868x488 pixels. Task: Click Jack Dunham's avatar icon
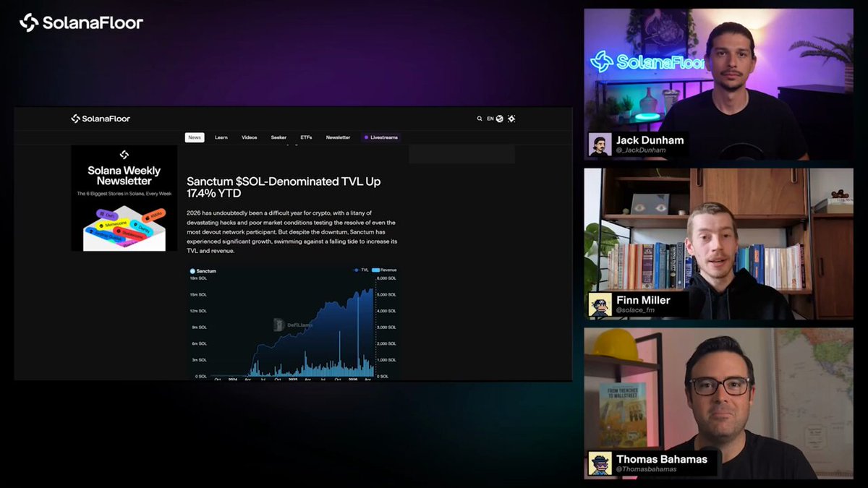pos(600,144)
